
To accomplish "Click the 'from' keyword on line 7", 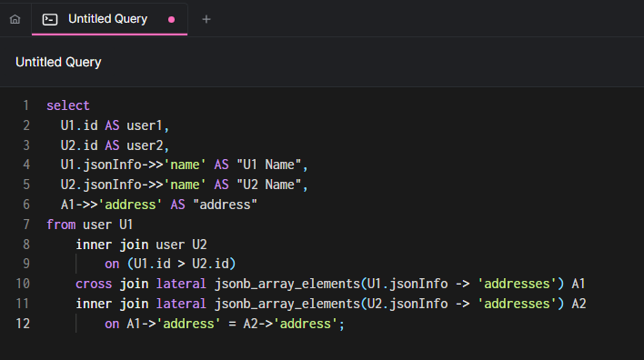I will pyautogui.click(x=61, y=225).
